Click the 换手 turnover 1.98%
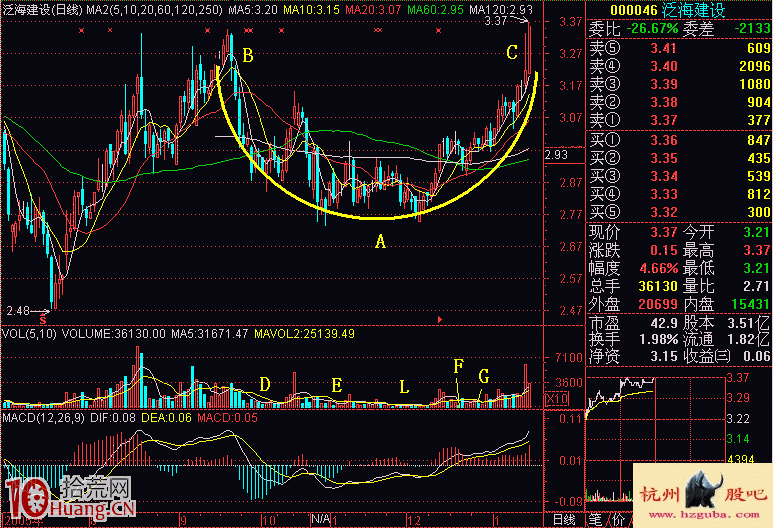 click(659, 340)
